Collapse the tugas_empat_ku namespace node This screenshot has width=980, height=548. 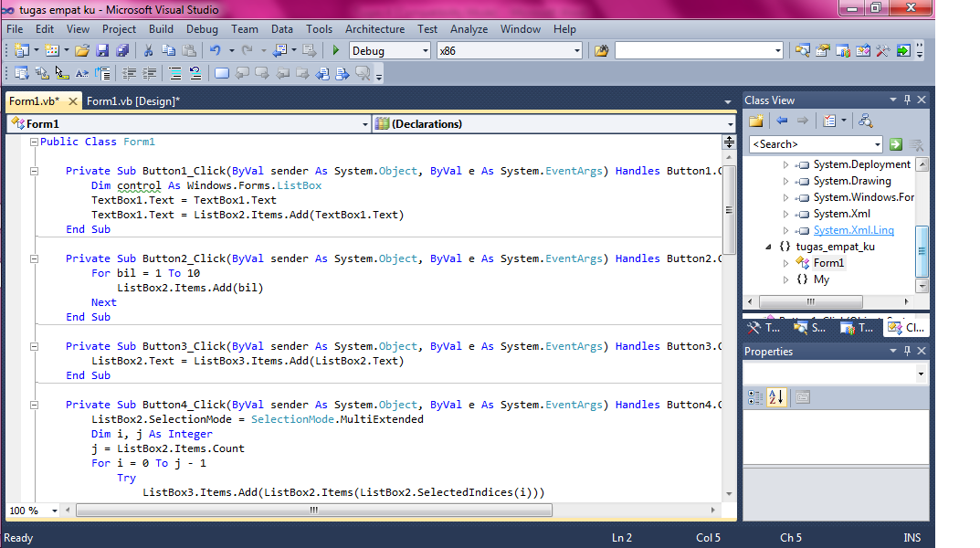coord(769,247)
